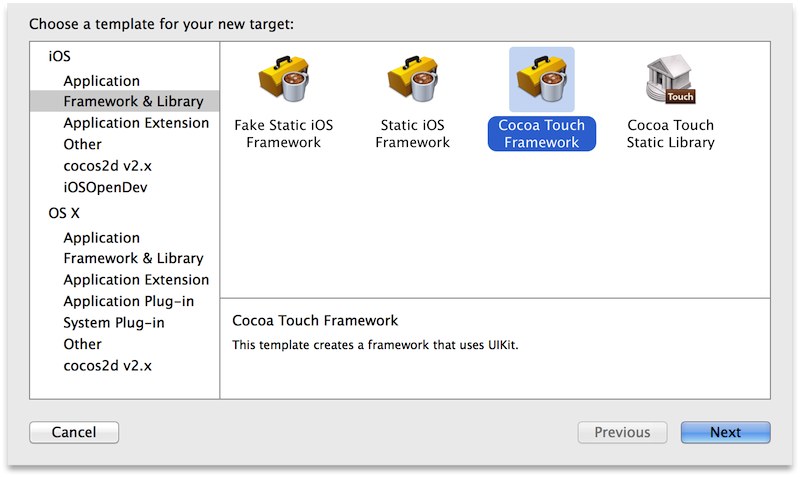This screenshot has width=800, height=477.
Task: Select the System Plug-in category
Action: [x=114, y=322]
